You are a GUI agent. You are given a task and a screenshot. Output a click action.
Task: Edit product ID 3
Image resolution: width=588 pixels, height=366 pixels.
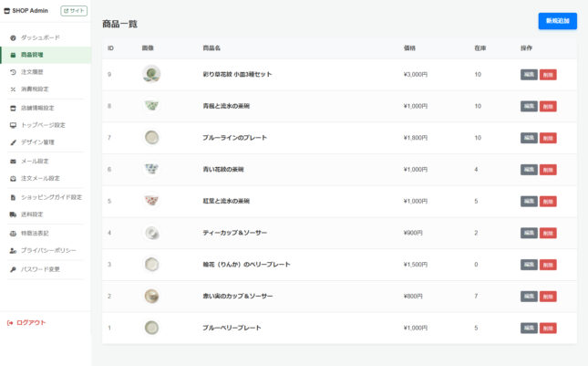[529, 265]
